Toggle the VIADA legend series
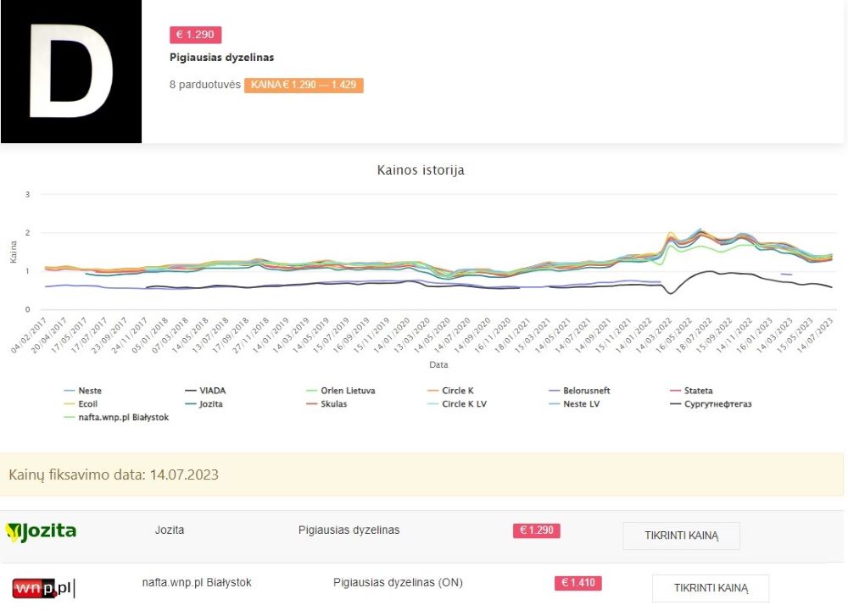The image size is (848, 616). click(205, 391)
